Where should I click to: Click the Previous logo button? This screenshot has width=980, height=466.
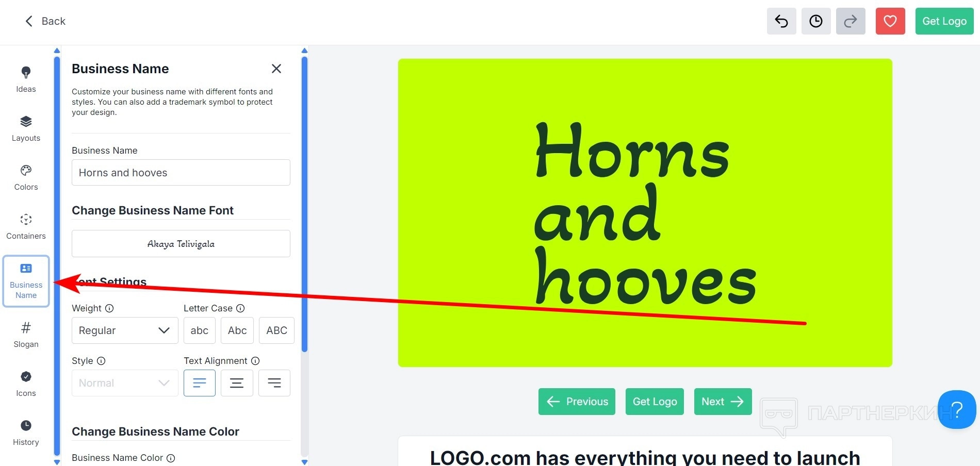click(x=577, y=402)
